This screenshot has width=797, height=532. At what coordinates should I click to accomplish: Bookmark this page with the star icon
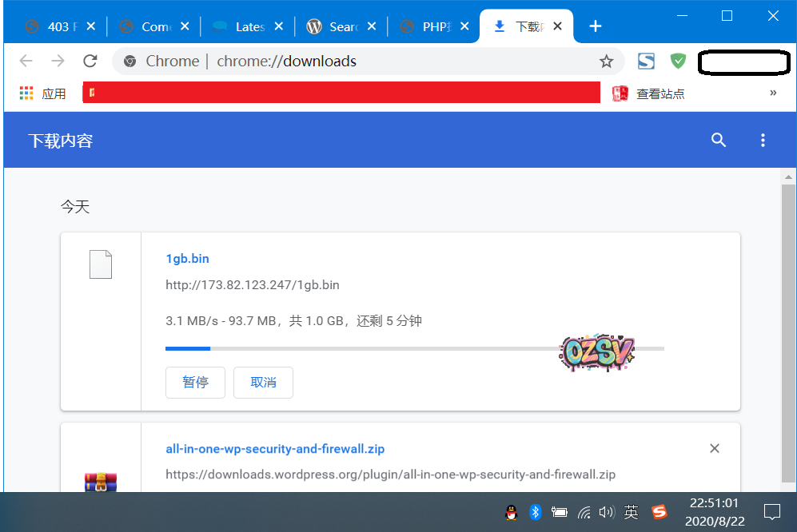[x=606, y=62]
